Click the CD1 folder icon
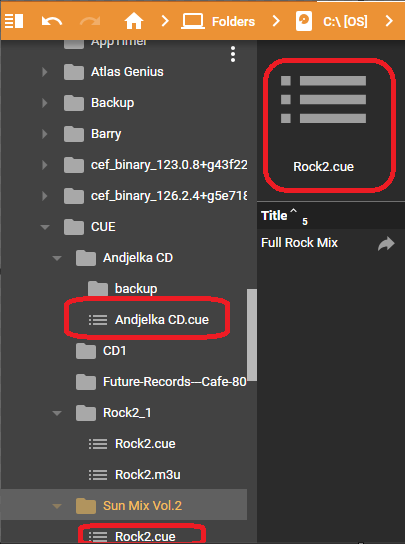405x544 pixels. (86, 351)
